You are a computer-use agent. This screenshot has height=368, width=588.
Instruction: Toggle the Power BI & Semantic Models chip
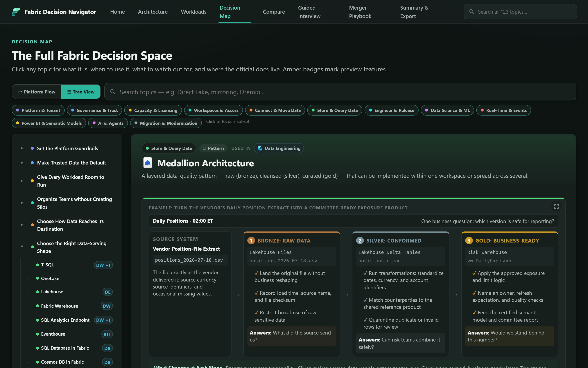[49, 123]
